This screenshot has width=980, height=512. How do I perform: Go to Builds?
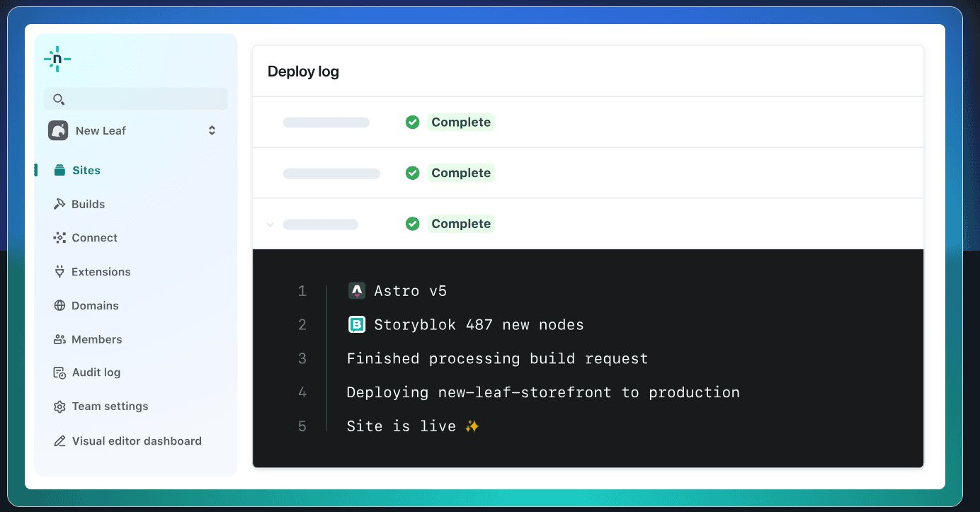click(88, 204)
